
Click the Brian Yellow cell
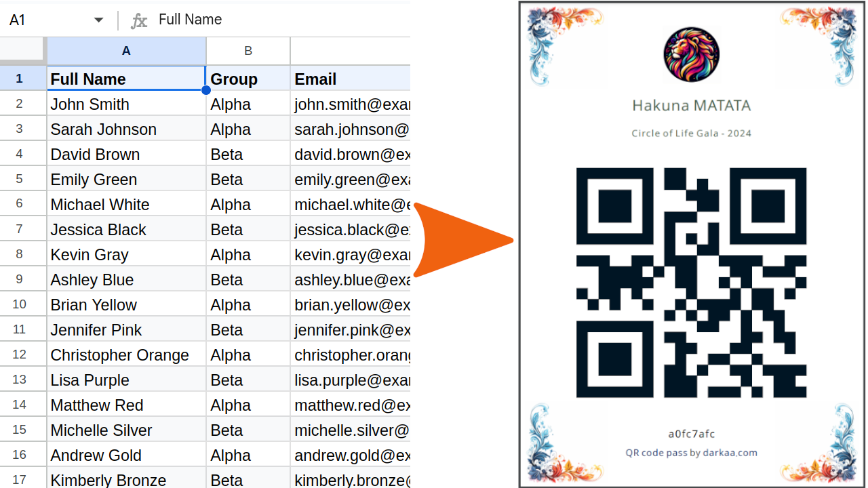pos(126,304)
